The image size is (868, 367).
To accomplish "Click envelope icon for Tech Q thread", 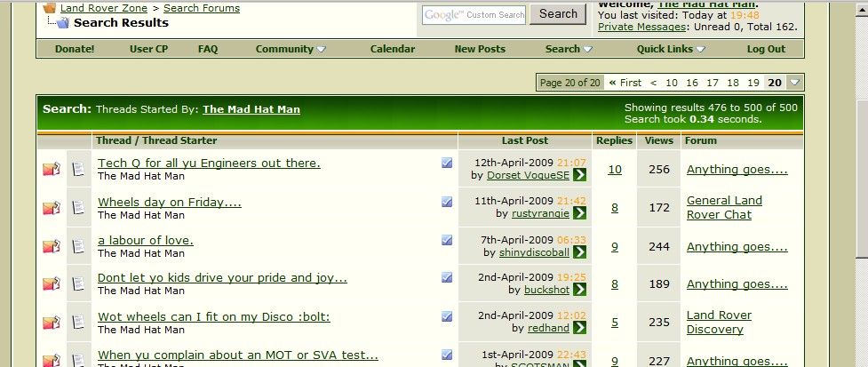I will pos(52,169).
